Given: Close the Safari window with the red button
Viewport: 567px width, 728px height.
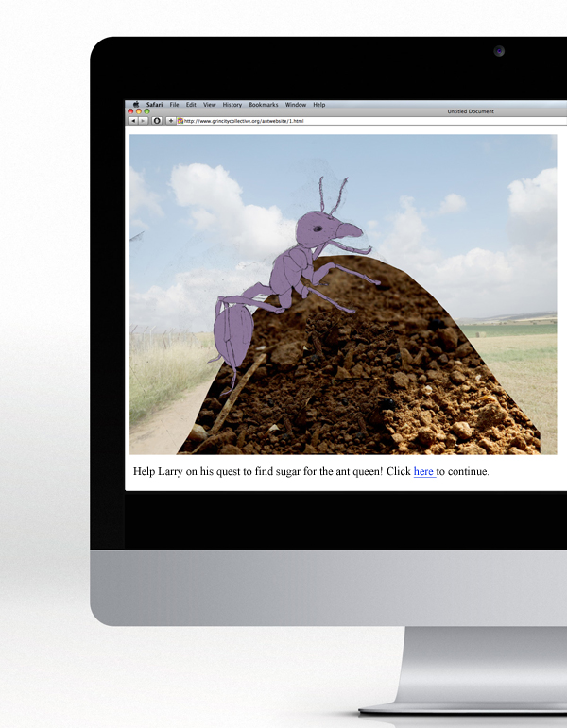Looking at the screenshot, I should coord(130,112).
